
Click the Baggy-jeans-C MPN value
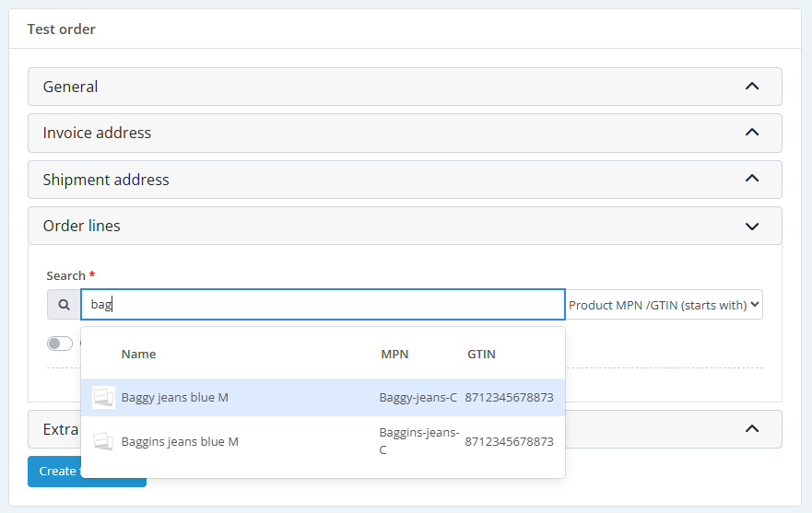pyautogui.click(x=418, y=397)
